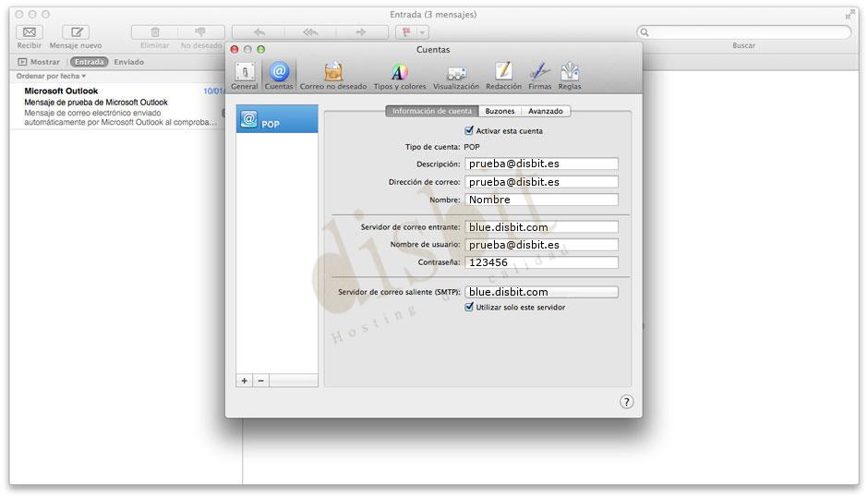This screenshot has width=868, height=498.
Task: Open Correo no deseado preferences
Action: click(x=333, y=73)
